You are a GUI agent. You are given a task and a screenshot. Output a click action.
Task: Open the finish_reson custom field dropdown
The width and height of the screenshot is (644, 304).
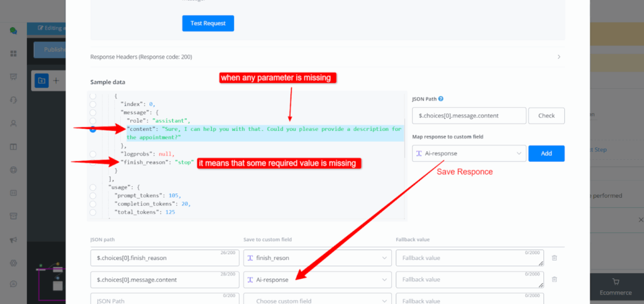coord(315,258)
